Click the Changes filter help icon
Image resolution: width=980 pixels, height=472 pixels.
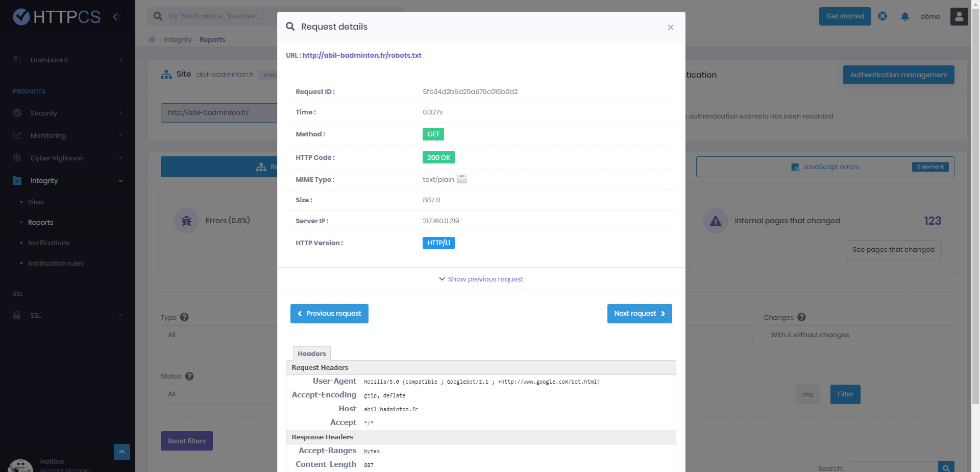click(x=801, y=317)
